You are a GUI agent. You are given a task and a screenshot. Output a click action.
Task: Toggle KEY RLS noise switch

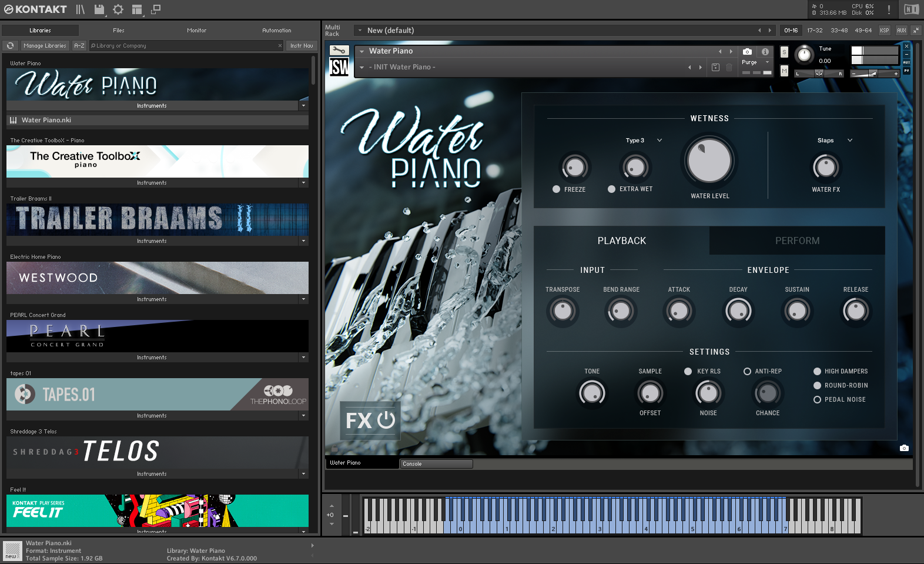coord(688,371)
